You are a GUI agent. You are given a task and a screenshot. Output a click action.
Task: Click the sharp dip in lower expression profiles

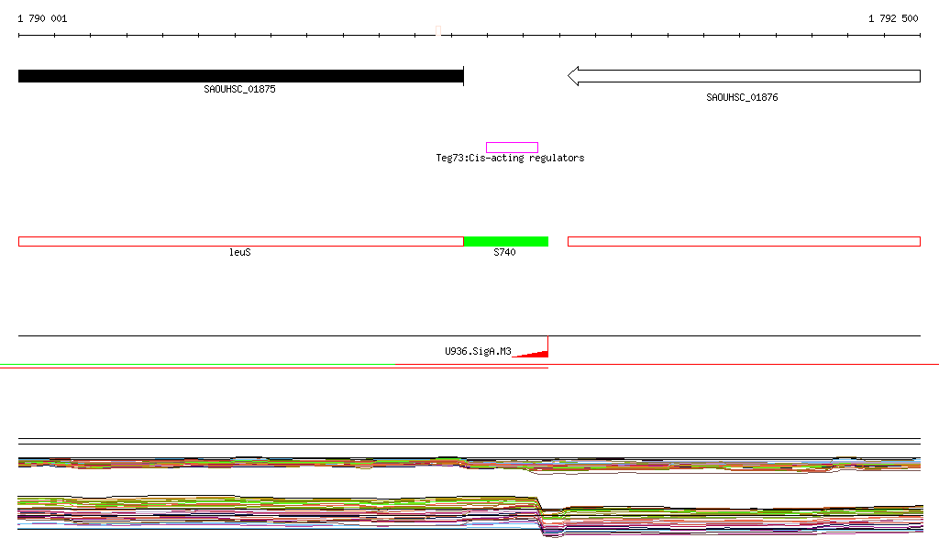click(547, 526)
